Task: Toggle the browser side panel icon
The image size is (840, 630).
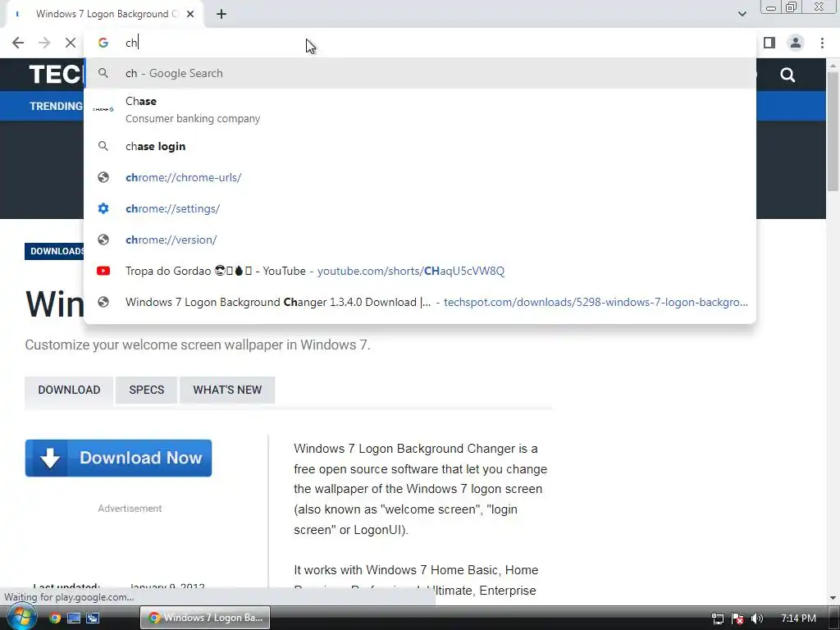Action: tap(769, 43)
